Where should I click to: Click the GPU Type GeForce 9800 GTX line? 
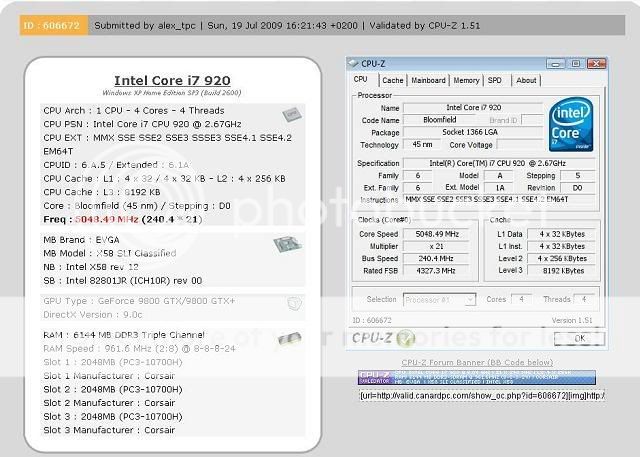pyautogui.click(x=139, y=301)
